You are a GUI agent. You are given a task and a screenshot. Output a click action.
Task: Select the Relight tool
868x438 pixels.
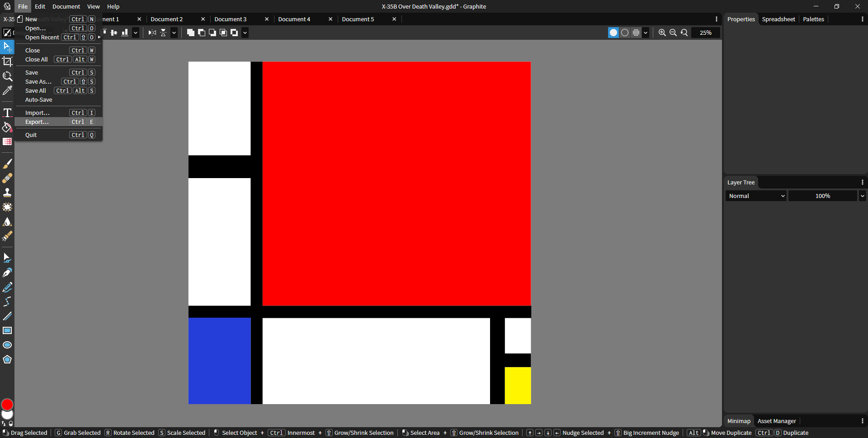[7, 236]
